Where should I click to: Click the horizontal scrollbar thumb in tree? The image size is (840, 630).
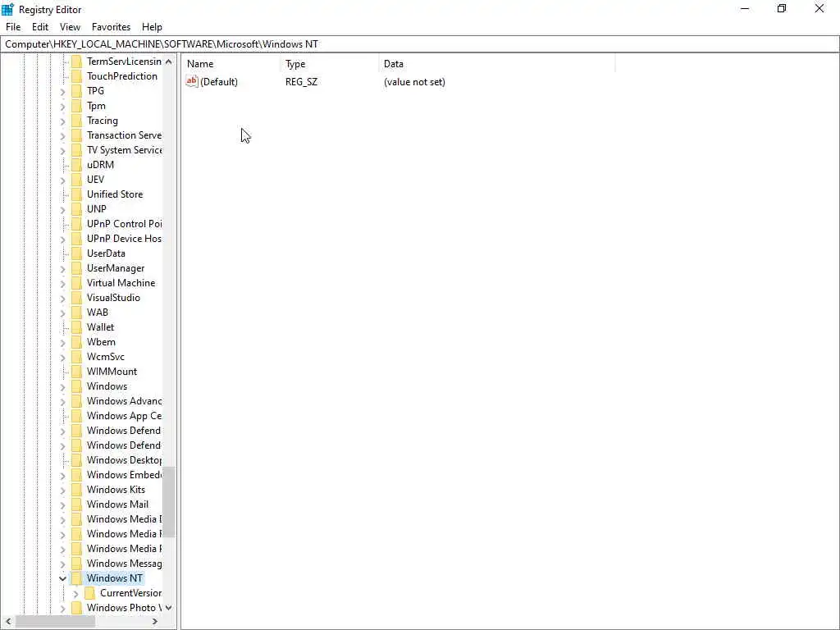click(55, 622)
